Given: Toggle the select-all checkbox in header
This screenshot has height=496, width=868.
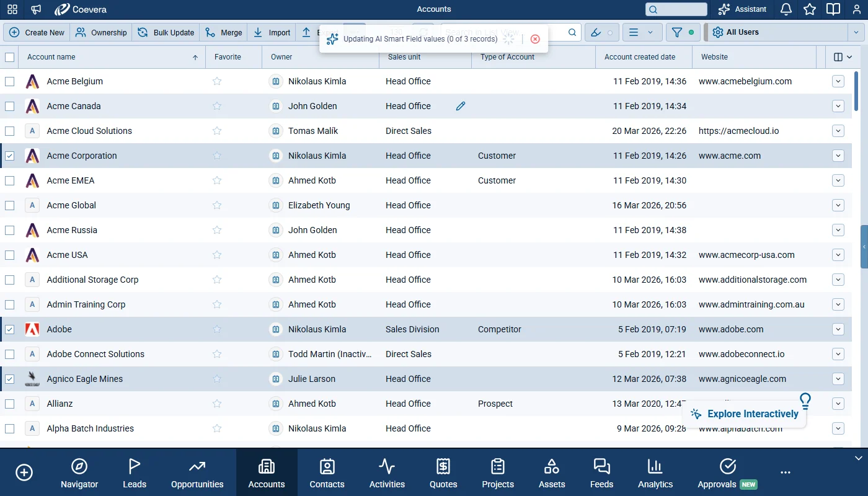Looking at the screenshot, I should tap(10, 57).
